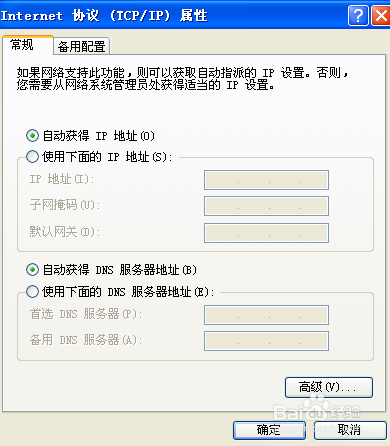
Task: Enable 自动获得 DNS 服务器地址 option
Action: [32, 270]
